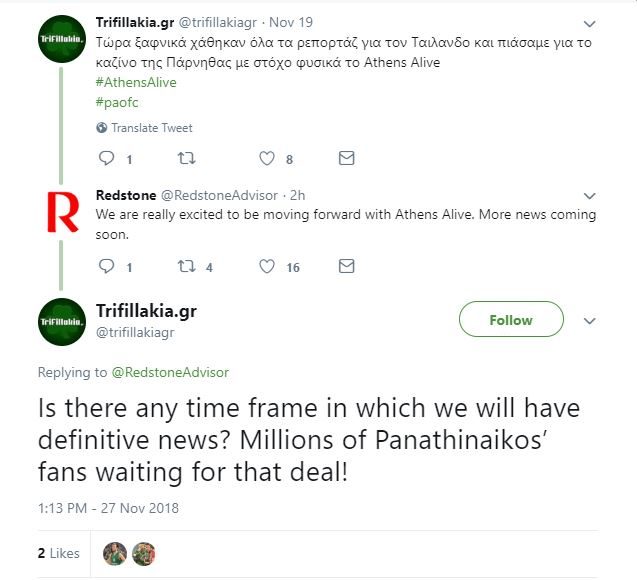Retweet the Redstone tweet with 4 retweets
Image resolution: width=637 pixels, height=580 pixels.
point(186,267)
